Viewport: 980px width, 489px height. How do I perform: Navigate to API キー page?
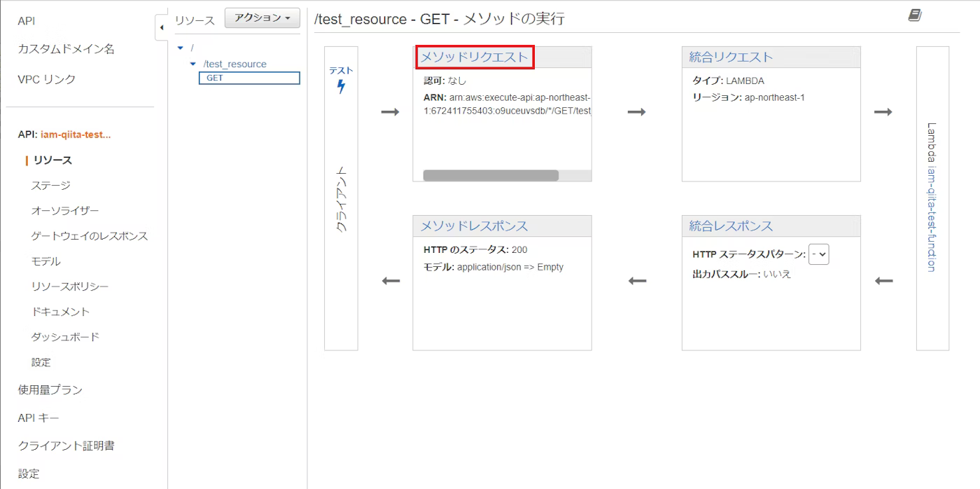[x=38, y=418]
